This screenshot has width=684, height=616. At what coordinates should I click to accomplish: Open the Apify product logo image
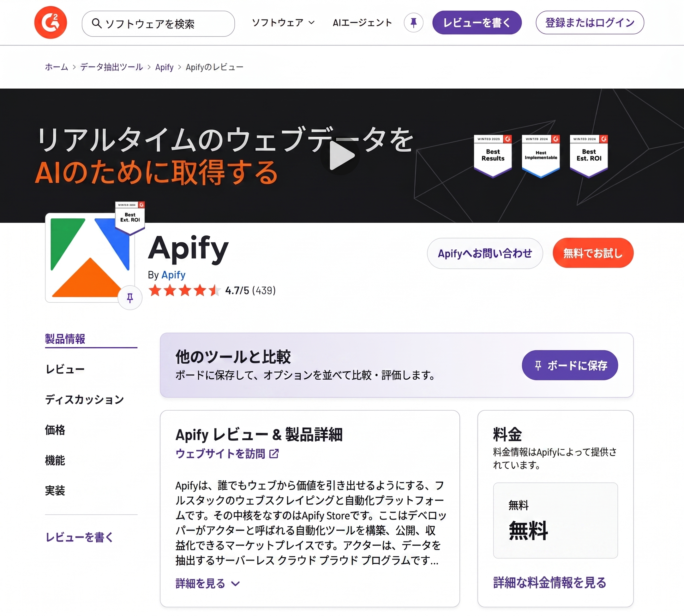click(90, 258)
